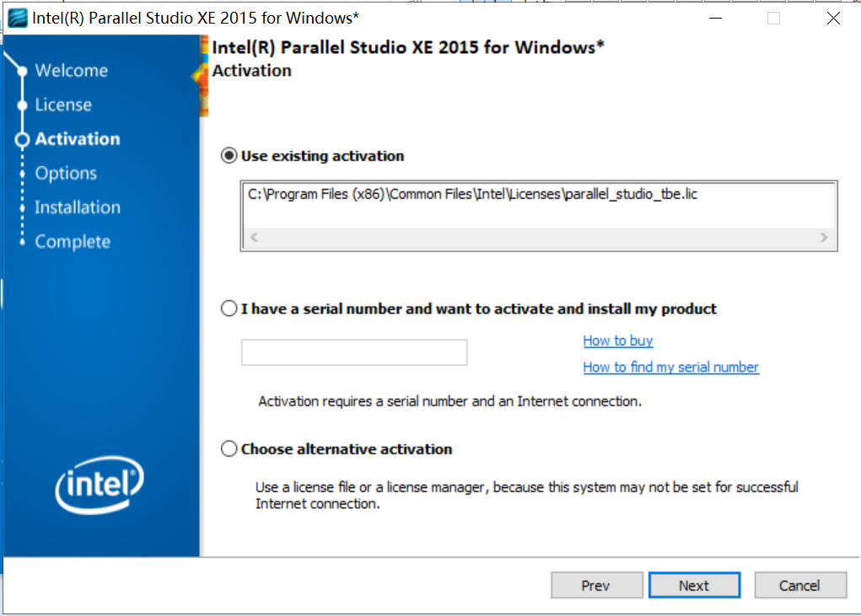Click the Next button
The width and height of the screenshot is (861, 616).
(694, 585)
